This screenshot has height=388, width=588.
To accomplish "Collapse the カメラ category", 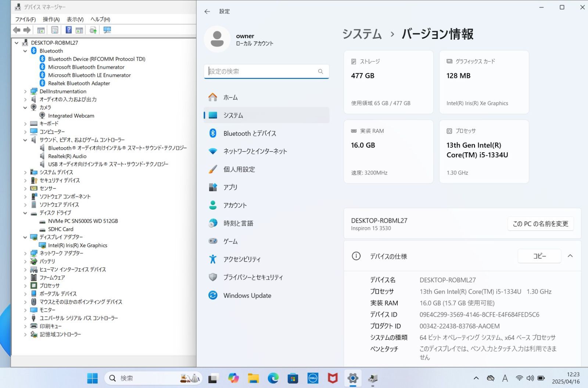I will click(x=25, y=108).
